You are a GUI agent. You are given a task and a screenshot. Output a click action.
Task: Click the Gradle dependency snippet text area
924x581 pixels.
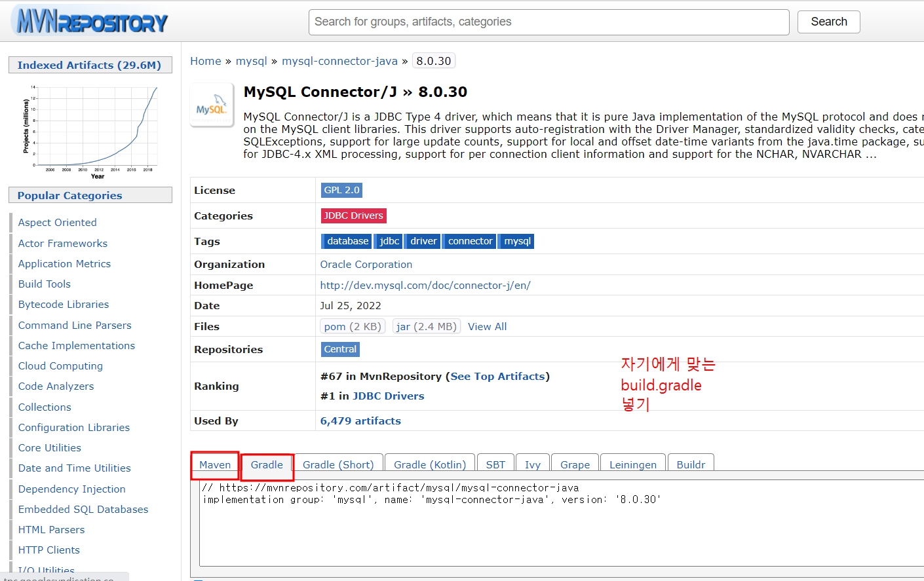click(x=562, y=523)
